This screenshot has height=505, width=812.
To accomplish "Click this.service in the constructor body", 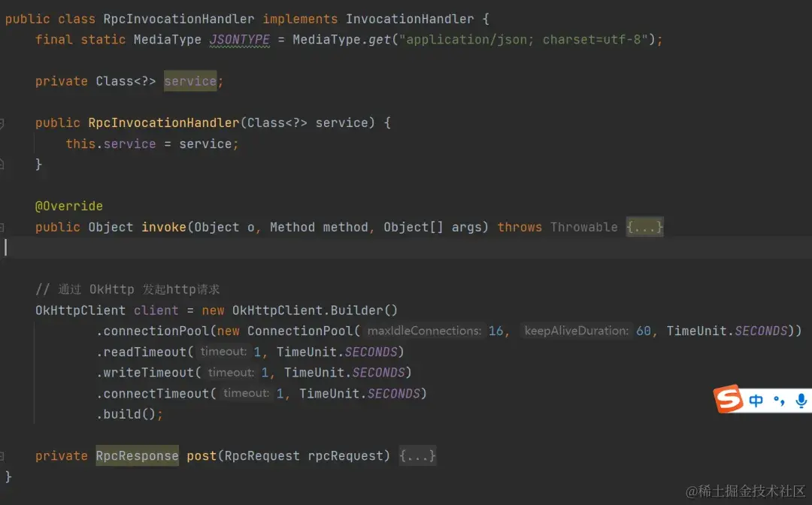I will (x=111, y=144).
